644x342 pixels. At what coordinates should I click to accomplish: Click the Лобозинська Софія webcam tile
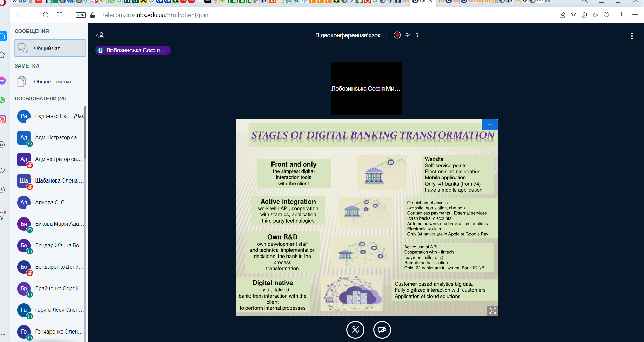366,89
